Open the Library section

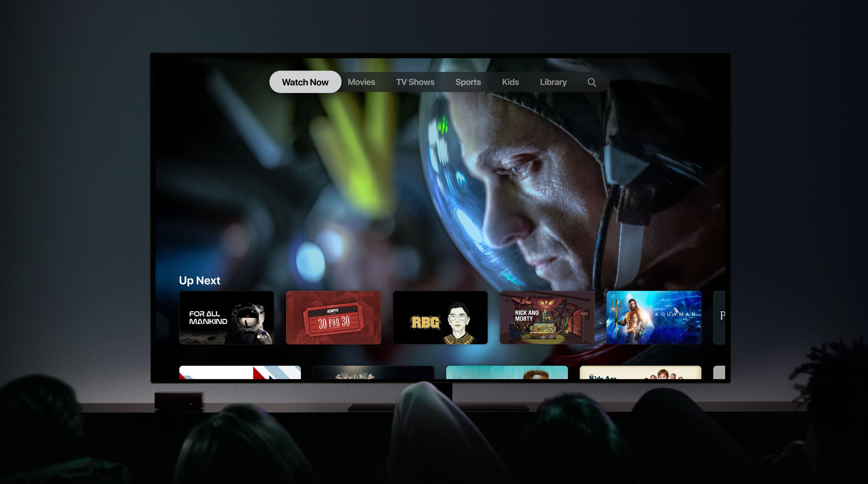553,82
